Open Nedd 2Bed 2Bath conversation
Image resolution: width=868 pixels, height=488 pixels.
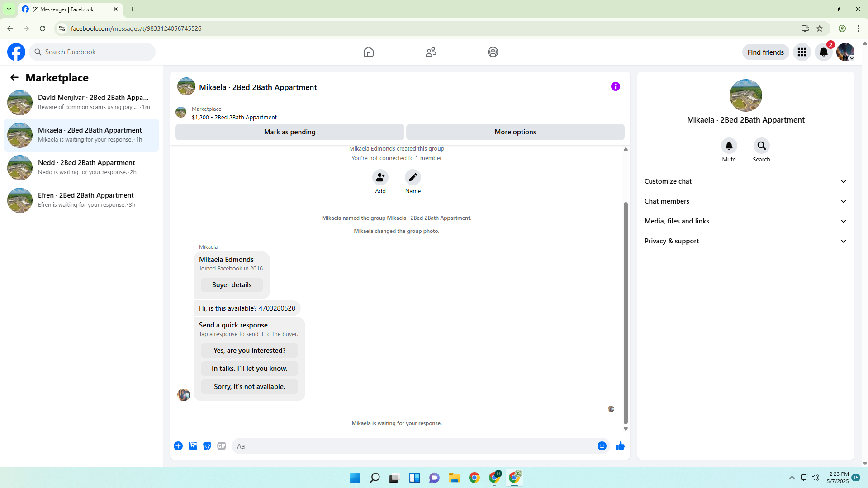tap(81, 168)
